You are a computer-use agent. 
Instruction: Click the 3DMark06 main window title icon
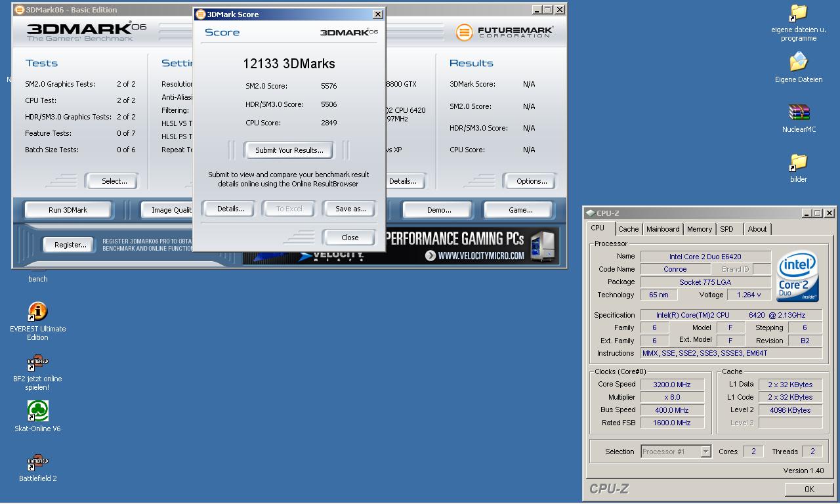pyautogui.click(x=20, y=10)
